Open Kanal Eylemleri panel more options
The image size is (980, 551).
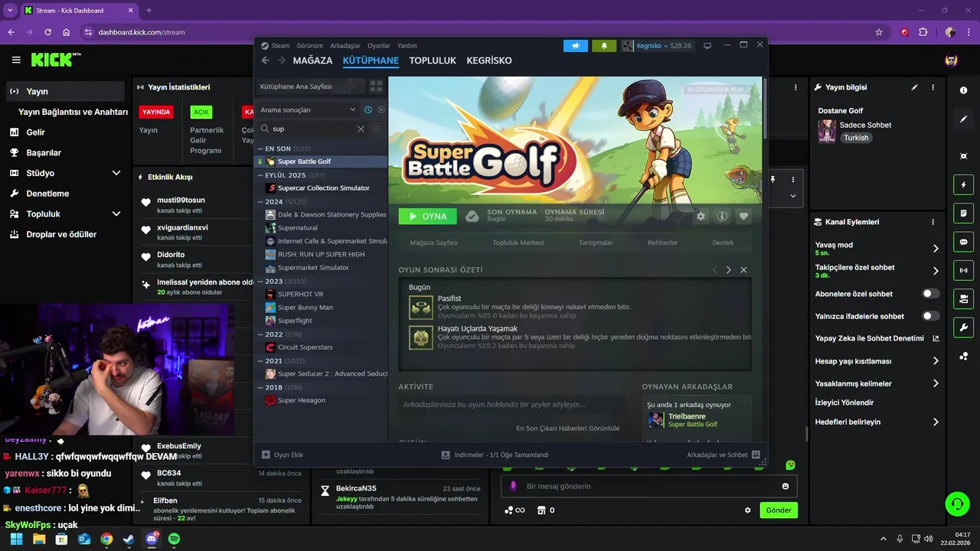coord(933,222)
